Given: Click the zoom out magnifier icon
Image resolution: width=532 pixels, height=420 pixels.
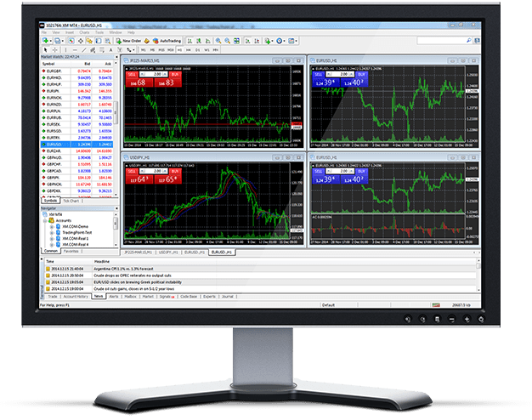Looking at the screenshot, I should pos(228,40).
